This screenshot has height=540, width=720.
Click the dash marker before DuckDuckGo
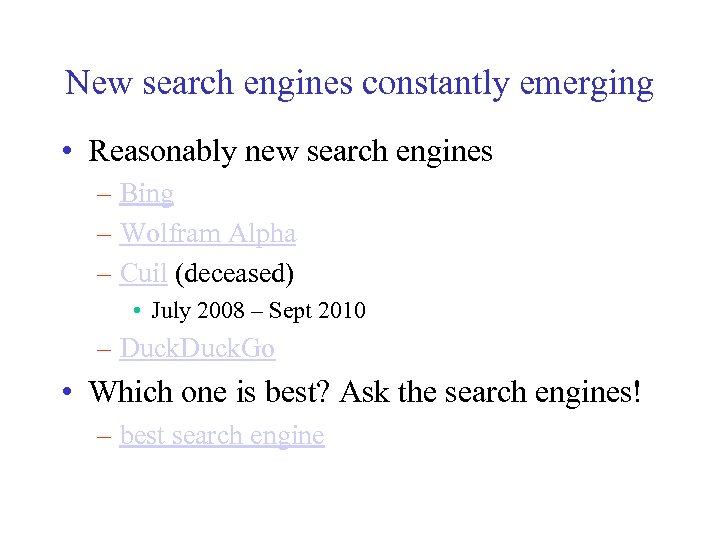point(105,349)
